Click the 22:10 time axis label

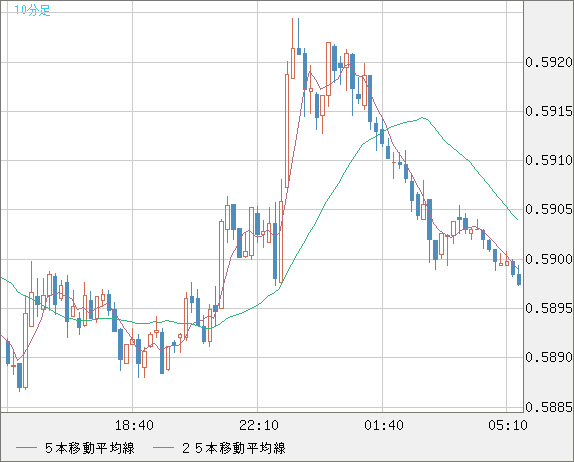click(259, 425)
